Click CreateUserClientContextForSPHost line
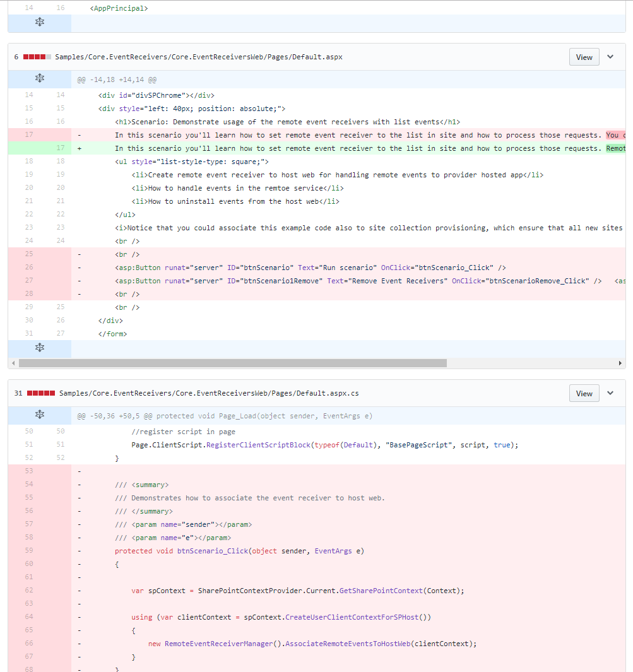Screen dimensions: 633x672 [281, 618]
